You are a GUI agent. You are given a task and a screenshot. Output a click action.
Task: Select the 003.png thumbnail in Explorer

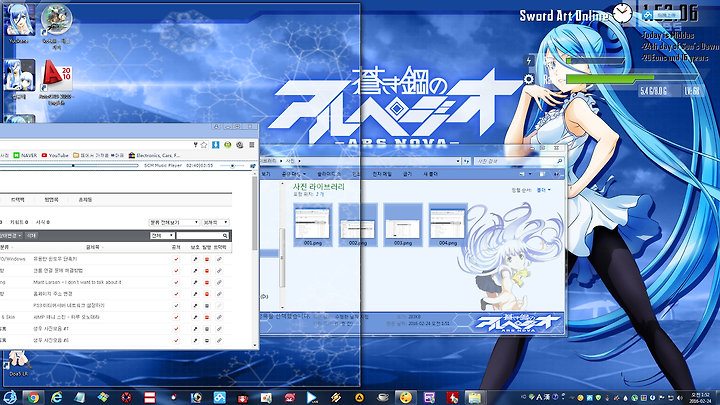403,225
